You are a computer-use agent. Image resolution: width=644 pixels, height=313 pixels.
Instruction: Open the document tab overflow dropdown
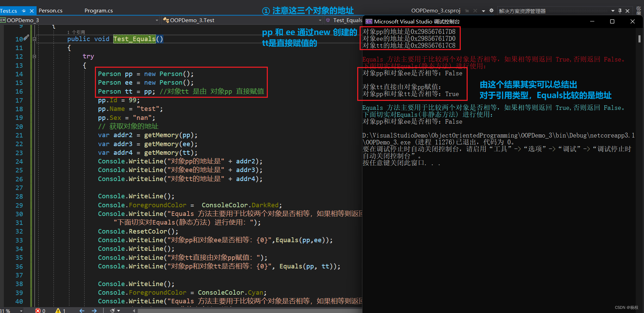[483, 11]
